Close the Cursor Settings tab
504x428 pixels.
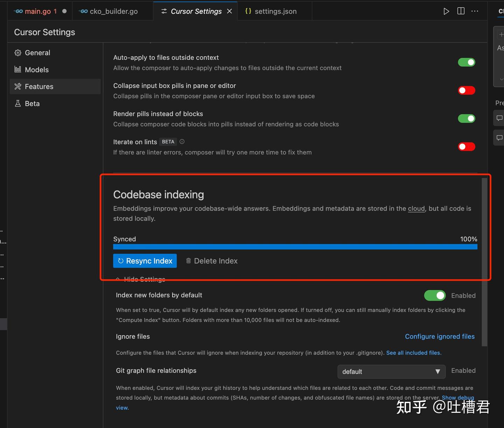230,11
